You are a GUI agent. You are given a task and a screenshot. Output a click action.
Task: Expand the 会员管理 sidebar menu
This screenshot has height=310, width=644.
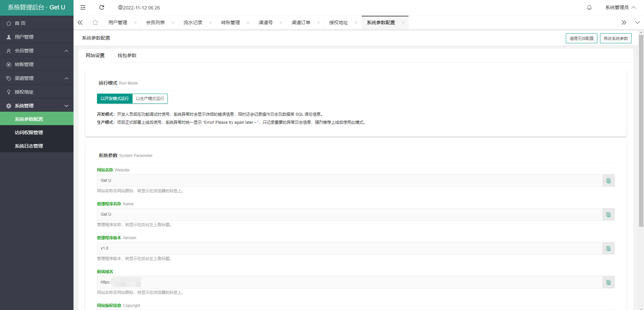point(37,51)
